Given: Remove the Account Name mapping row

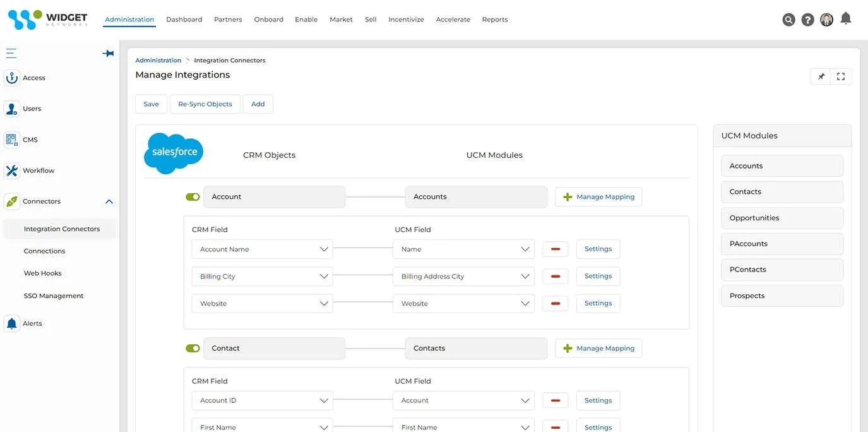Looking at the screenshot, I should (x=556, y=249).
